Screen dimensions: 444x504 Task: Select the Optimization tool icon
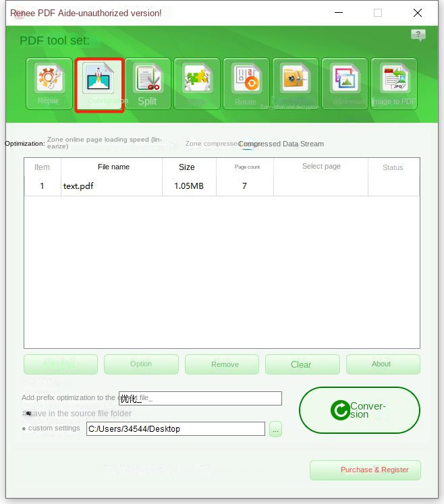(x=99, y=84)
